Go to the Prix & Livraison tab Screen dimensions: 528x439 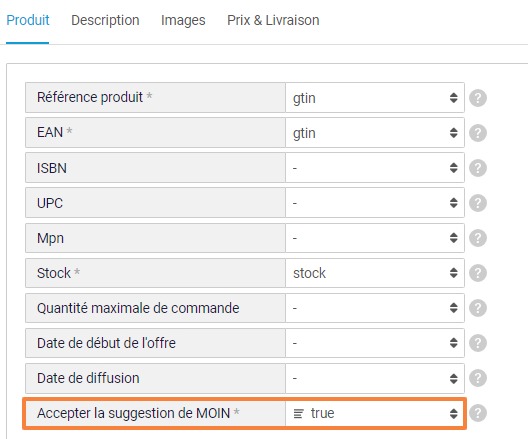click(273, 20)
